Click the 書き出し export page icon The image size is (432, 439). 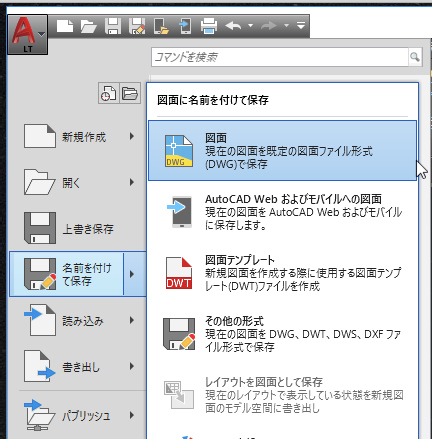(40, 366)
